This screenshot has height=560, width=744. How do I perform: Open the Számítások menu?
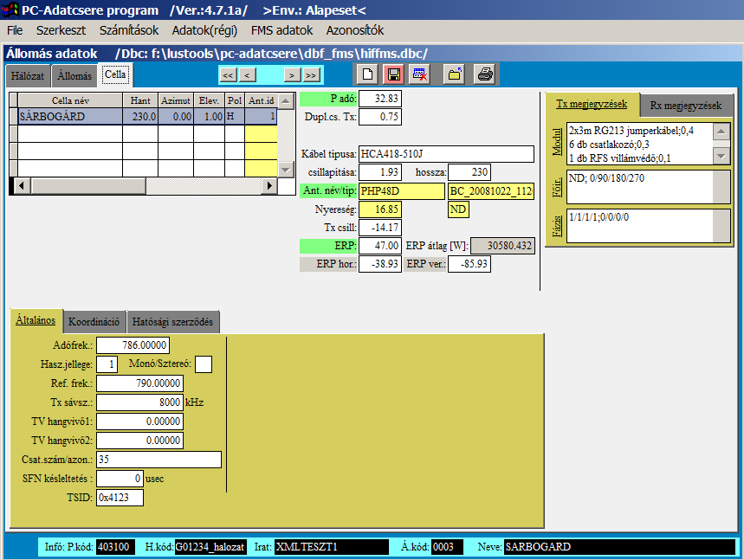[128, 30]
